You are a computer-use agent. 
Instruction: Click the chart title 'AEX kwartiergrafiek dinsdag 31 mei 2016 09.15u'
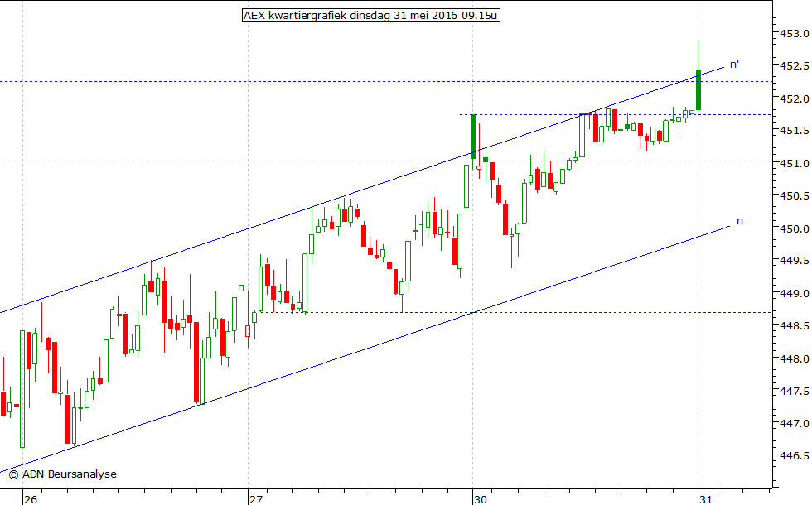371,15
